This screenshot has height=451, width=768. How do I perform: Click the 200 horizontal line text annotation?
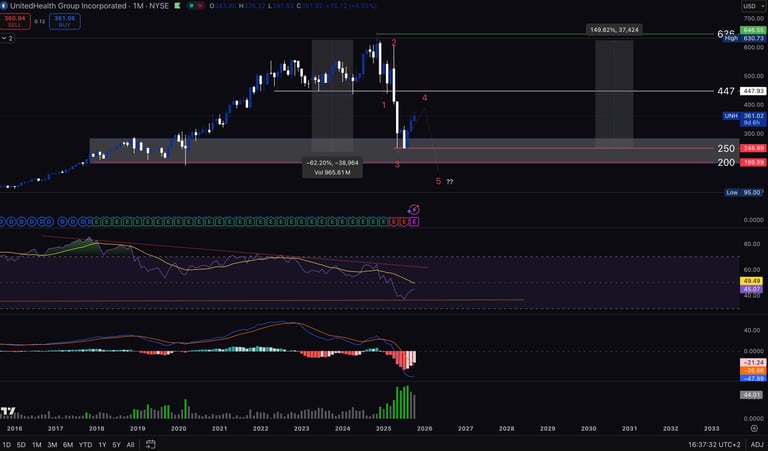click(x=726, y=163)
